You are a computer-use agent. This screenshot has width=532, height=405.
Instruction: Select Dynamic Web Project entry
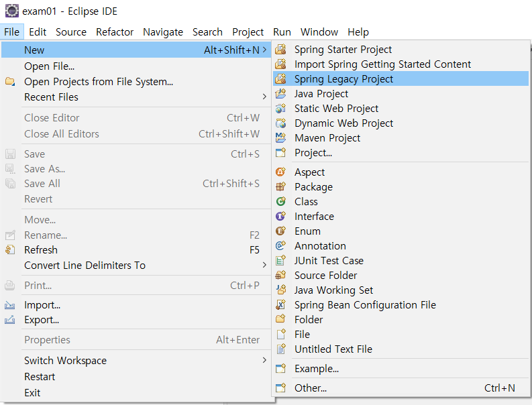pyautogui.click(x=401, y=123)
